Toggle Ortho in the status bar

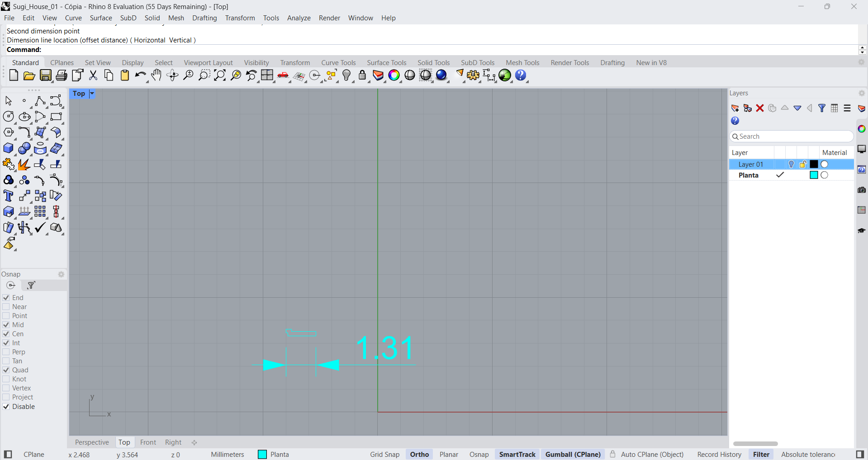tap(419, 455)
